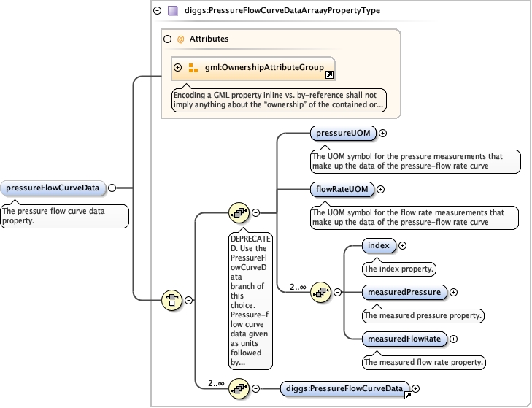The width and height of the screenshot is (532, 408).
Task: Expand the measuredFlowRate element
Action: tap(453, 339)
